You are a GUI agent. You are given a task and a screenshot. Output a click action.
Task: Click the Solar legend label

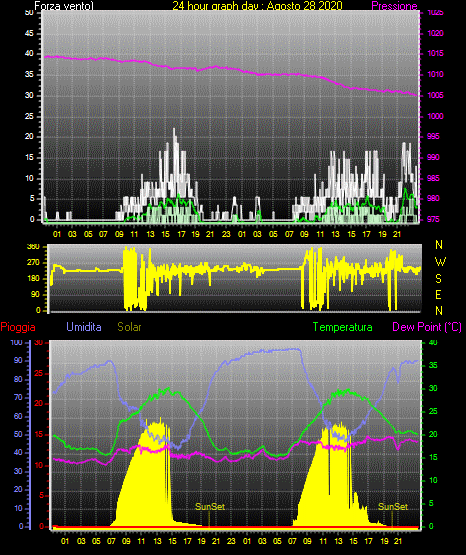(129, 327)
